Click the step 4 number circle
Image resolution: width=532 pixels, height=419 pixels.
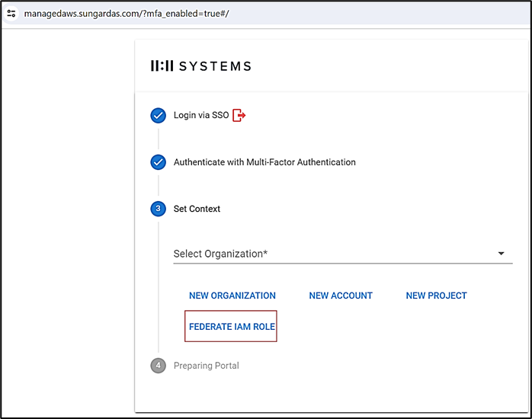(158, 366)
